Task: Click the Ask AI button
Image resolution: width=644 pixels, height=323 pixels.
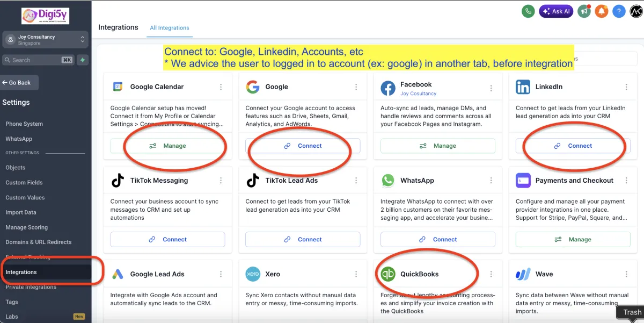Action: (x=557, y=11)
